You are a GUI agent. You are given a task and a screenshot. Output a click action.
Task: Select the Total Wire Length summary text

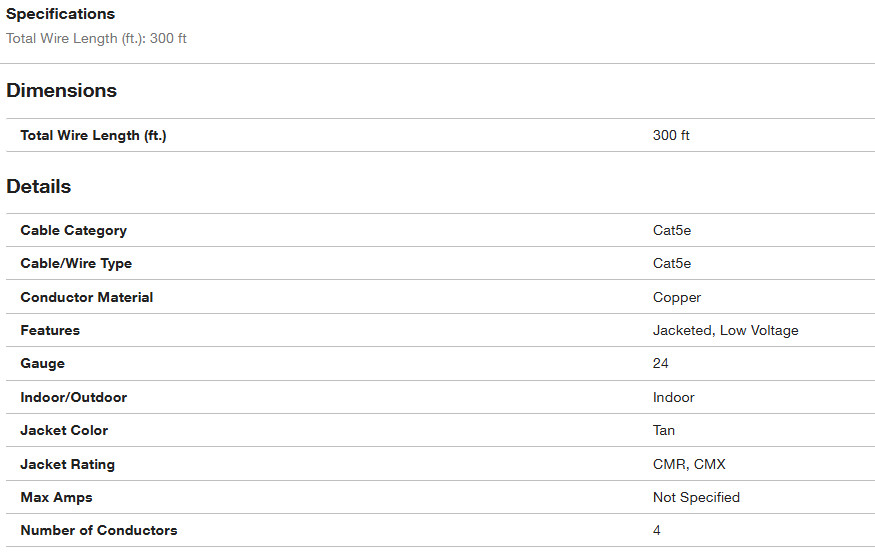click(x=96, y=39)
